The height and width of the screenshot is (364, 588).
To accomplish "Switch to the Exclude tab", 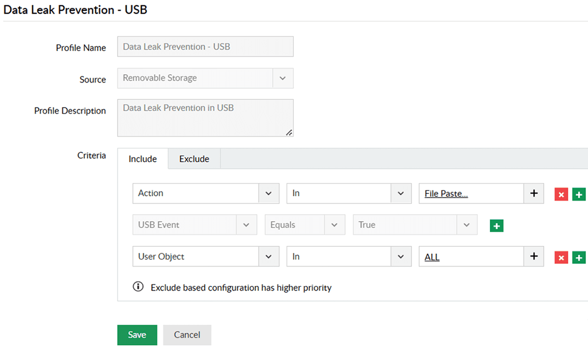I will pyautogui.click(x=194, y=159).
